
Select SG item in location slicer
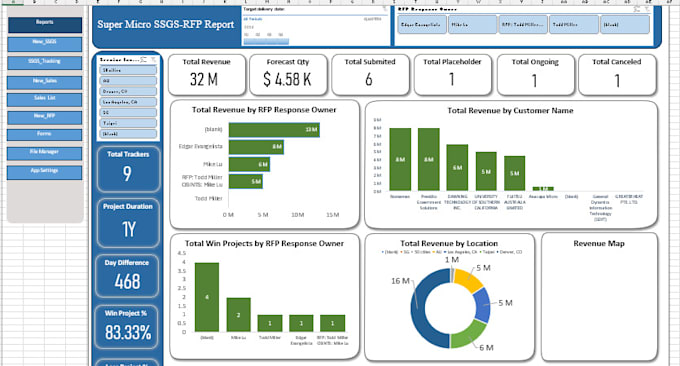click(128, 113)
